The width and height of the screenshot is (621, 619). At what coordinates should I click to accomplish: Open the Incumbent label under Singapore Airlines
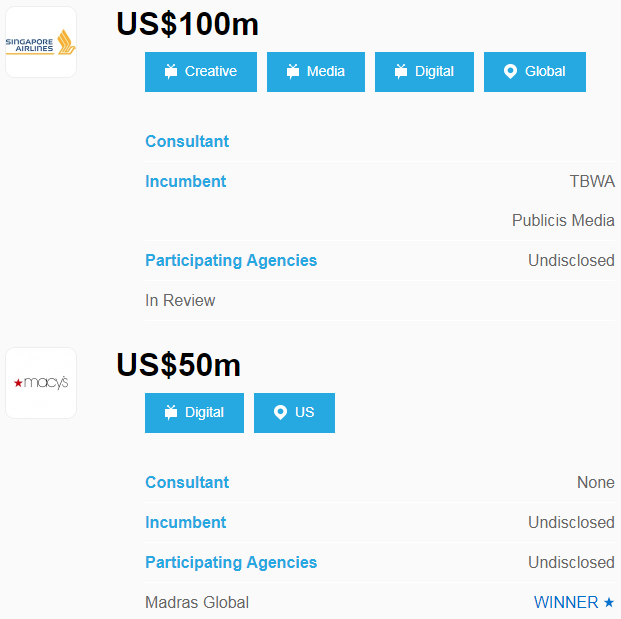click(x=186, y=181)
